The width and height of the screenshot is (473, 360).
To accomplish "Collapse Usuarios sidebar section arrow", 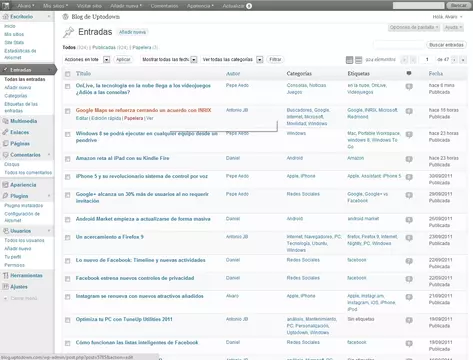I will 49,231.
